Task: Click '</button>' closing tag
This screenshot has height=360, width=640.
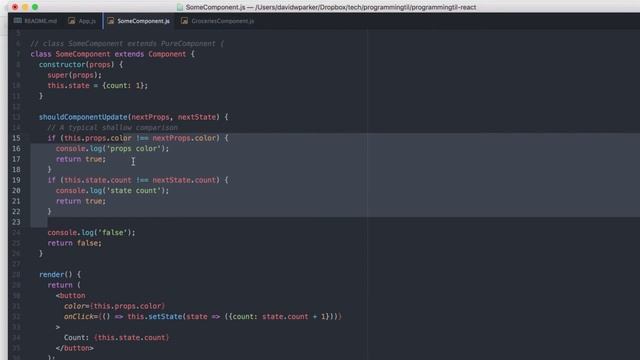Action: 75,348
